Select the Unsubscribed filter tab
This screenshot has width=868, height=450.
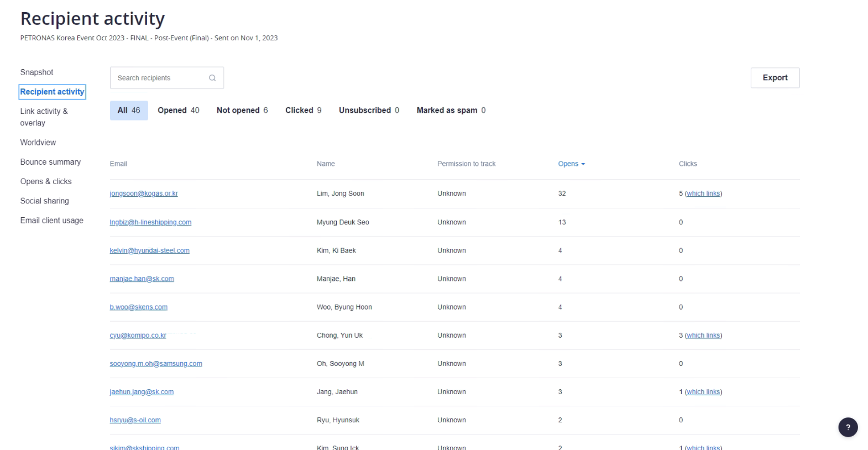click(369, 111)
